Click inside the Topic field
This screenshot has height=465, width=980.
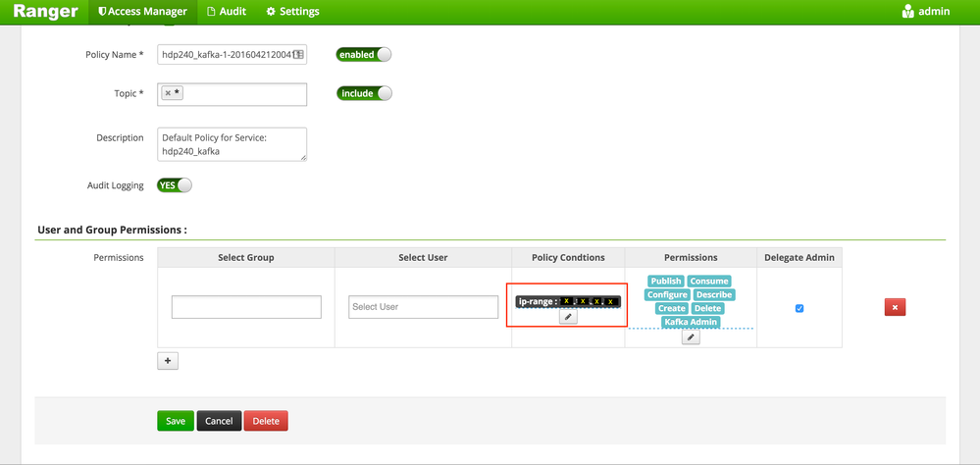click(232, 94)
